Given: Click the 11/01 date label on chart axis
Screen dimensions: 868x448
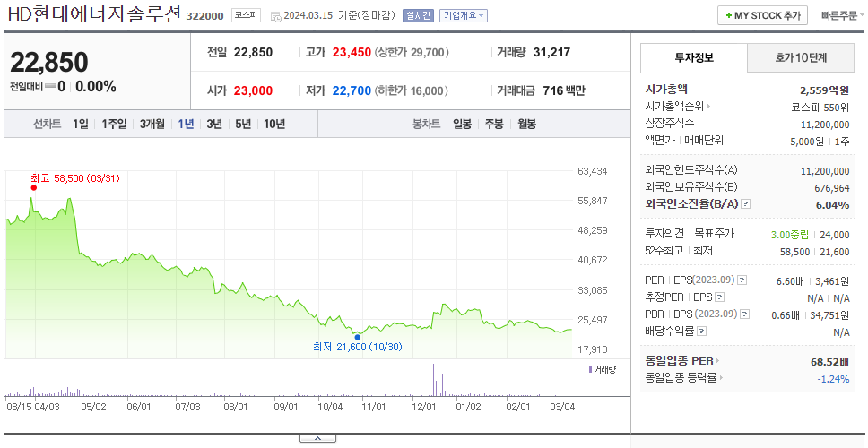Looking at the screenshot, I should point(374,407).
